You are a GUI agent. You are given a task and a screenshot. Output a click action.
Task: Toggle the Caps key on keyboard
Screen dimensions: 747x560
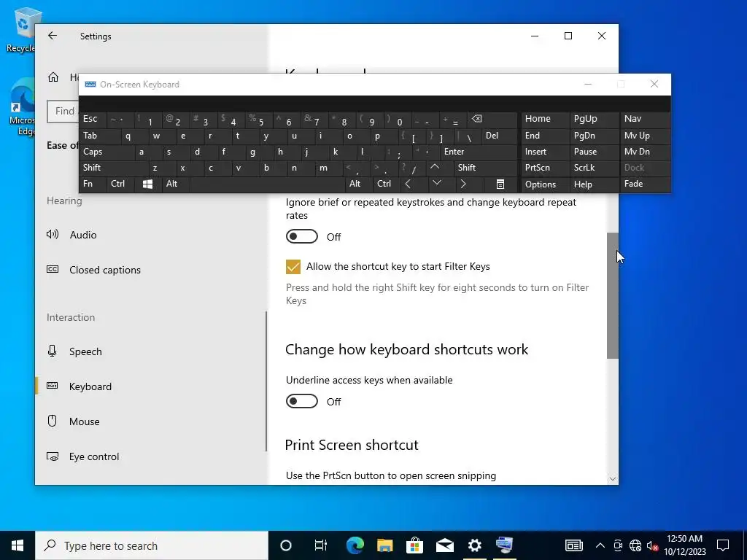click(107, 152)
